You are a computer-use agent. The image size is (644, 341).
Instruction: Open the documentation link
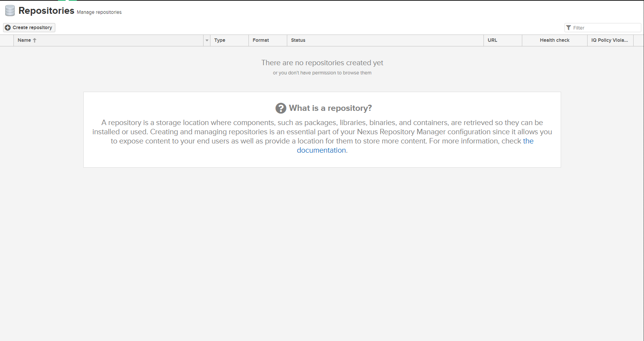pos(321,150)
